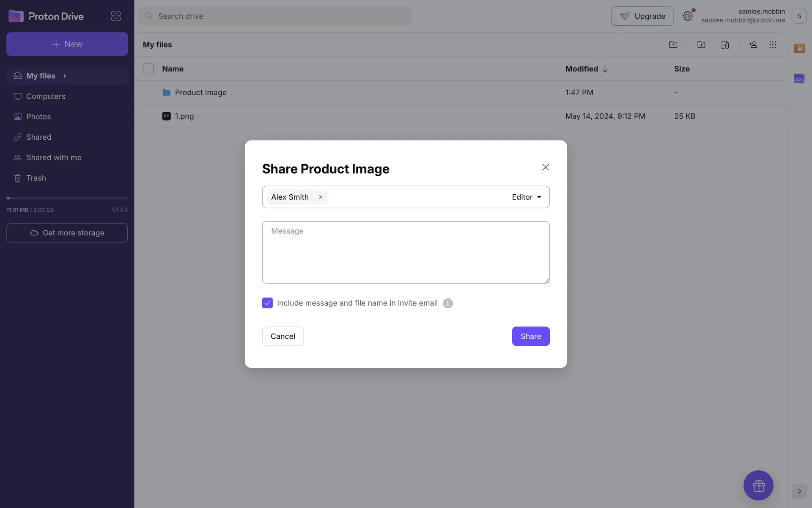Cancel the share dialog

(x=283, y=336)
